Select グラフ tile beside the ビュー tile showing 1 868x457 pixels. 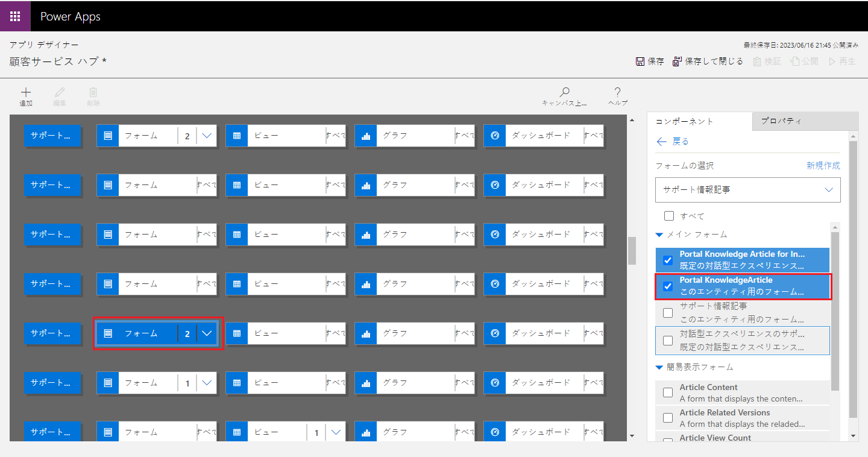[x=415, y=432]
